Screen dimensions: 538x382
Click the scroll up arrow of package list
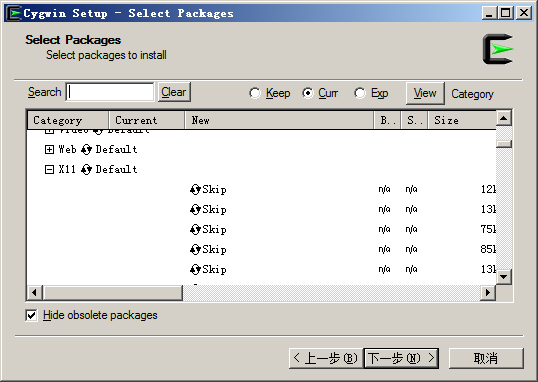click(504, 118)
